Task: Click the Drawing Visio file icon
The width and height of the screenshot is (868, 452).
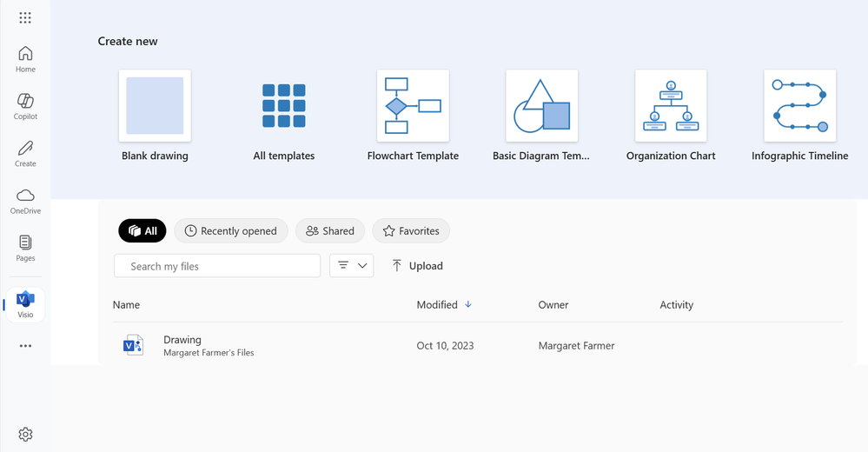Action: point(134,345)
